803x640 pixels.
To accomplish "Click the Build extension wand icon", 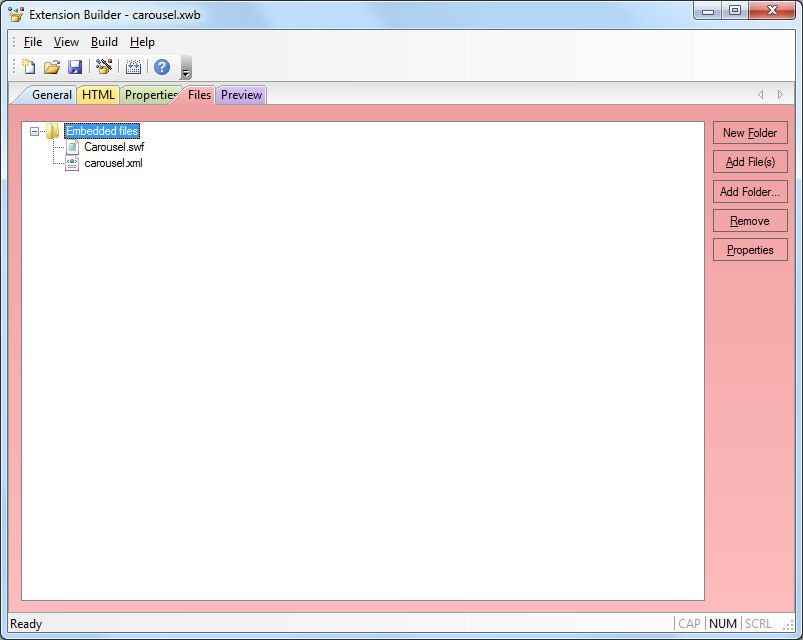I will tap(104, 67).
